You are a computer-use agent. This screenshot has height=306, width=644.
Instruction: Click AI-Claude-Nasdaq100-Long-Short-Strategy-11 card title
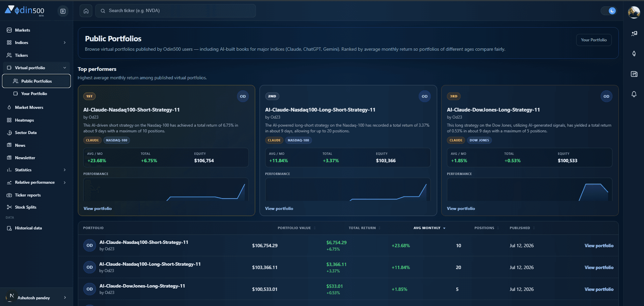pyautogui.click(x=320, y=110)
